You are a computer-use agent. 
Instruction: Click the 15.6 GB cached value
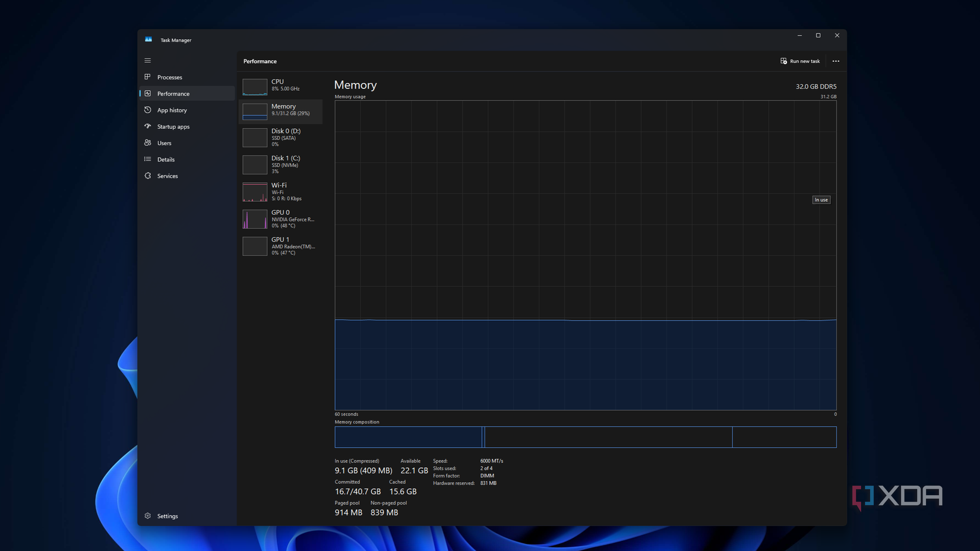[403, 492]
